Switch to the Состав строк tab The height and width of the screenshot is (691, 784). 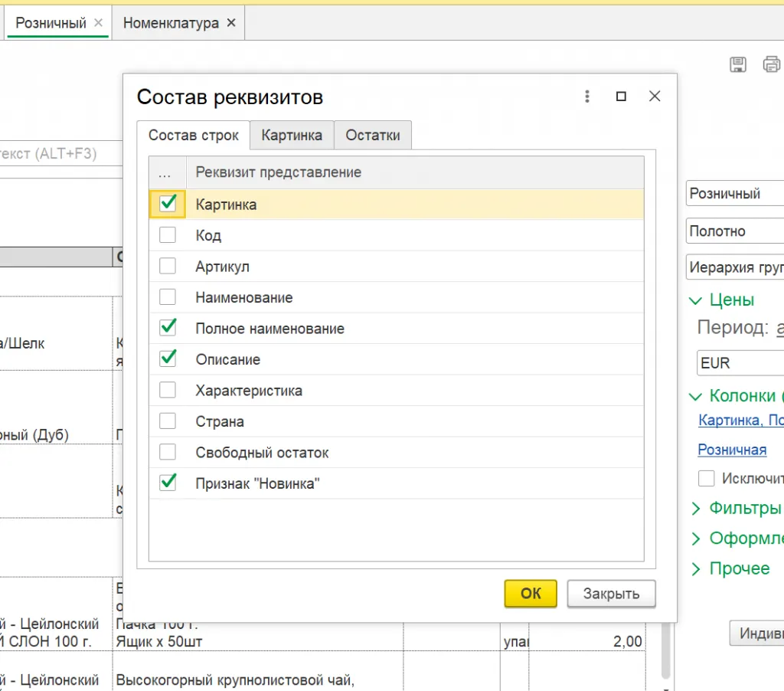click(194, 135)
